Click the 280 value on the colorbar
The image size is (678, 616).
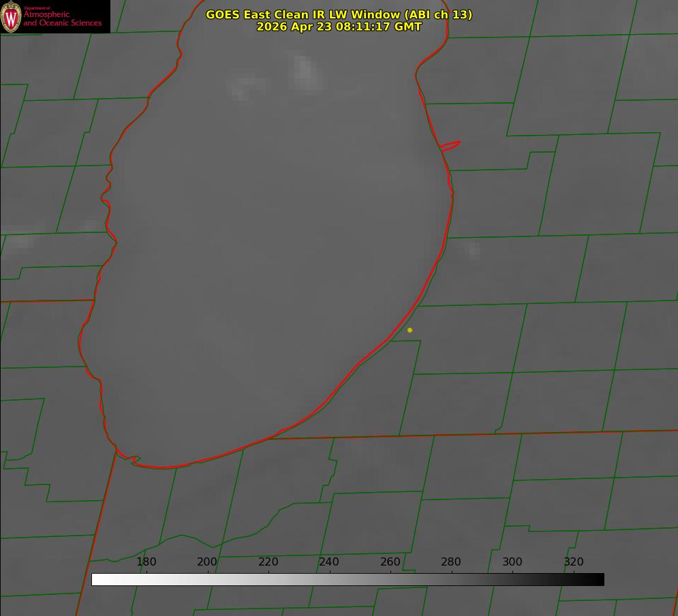(451, 561)
